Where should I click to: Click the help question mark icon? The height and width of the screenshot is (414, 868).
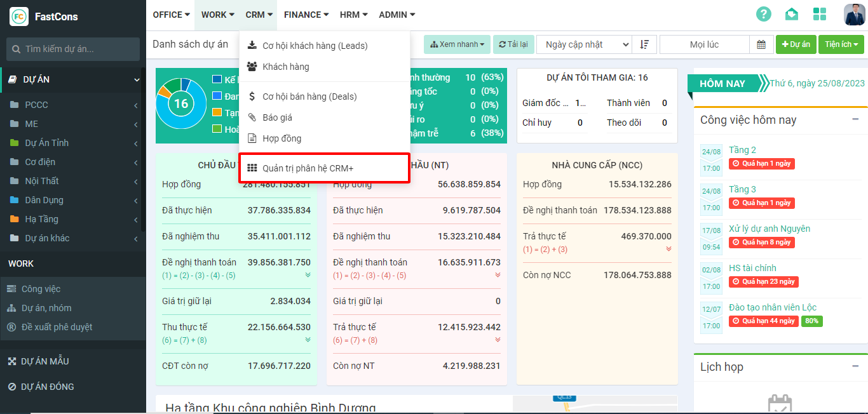click(763, 14)
